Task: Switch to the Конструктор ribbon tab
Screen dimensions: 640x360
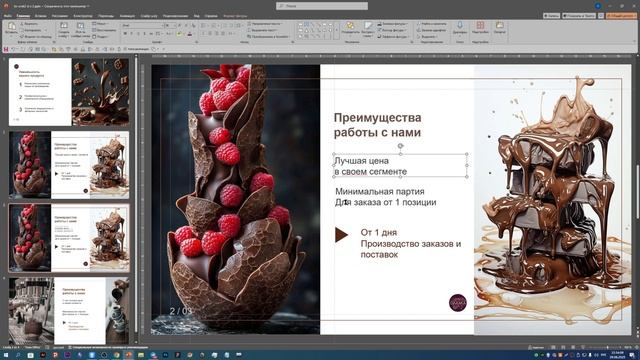Action: [83, 16]
